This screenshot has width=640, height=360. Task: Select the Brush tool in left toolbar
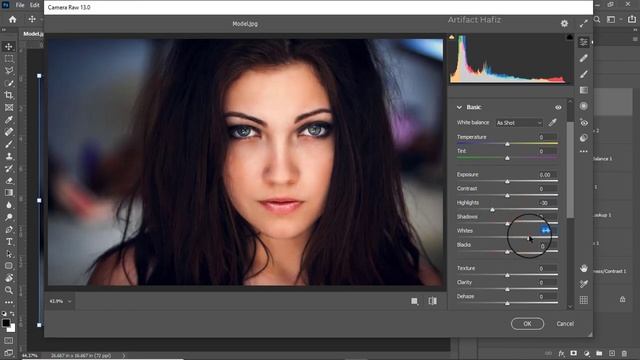(x=9, y=144)
